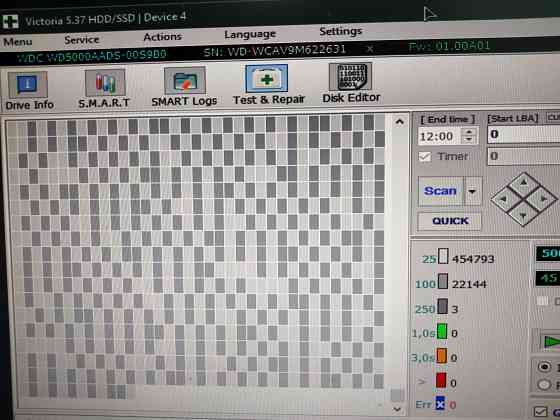
Task: Open the Service menu
Action: coord(82,40)
